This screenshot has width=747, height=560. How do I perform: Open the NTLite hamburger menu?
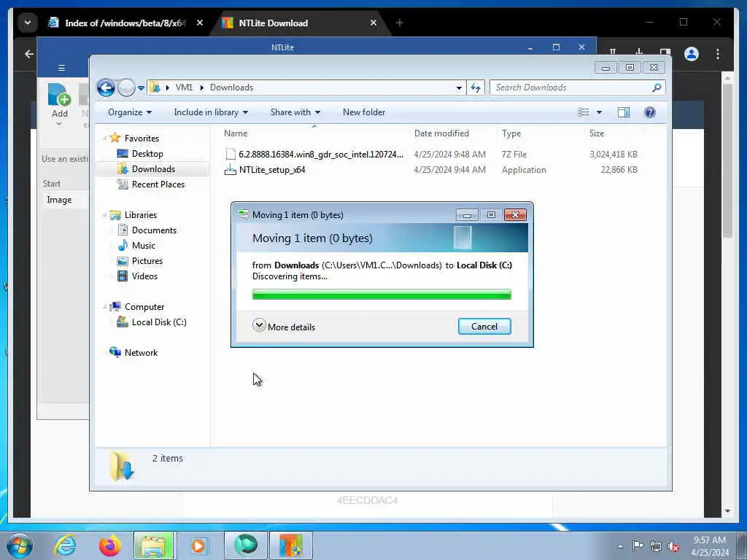pyautogui.click(x=61, y=68)
